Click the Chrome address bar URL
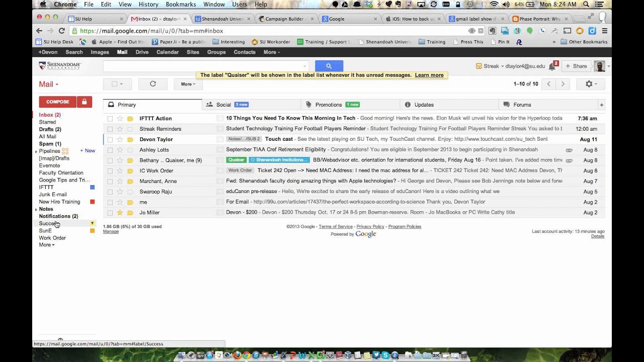 point(152,31)
